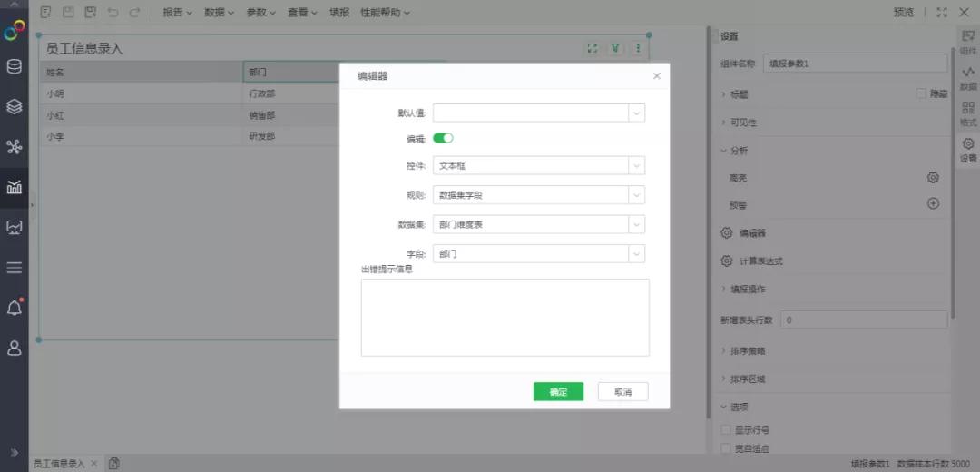Toggle the 编辑 switch off
The height and width of the screenshot is (472, 980).
tap(443, 138)
